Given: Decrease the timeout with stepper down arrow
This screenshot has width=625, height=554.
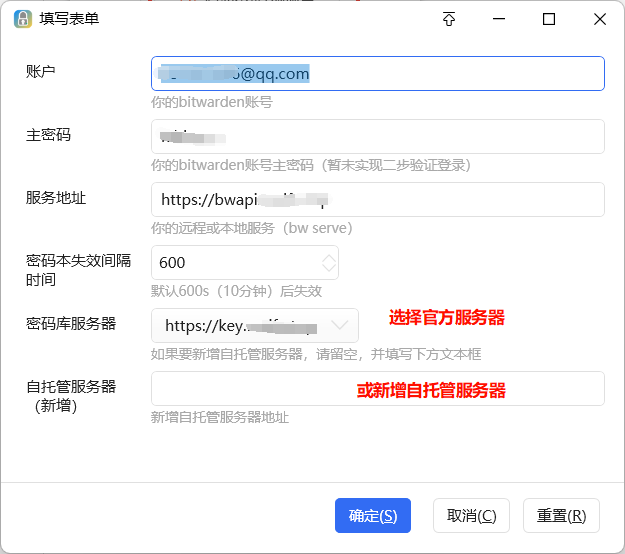Looking at the screenshot, I should (x=329, y=267).
